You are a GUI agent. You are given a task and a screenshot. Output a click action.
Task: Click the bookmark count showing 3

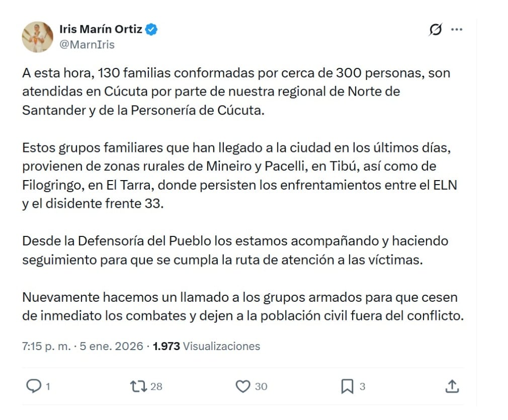(363, 386)
